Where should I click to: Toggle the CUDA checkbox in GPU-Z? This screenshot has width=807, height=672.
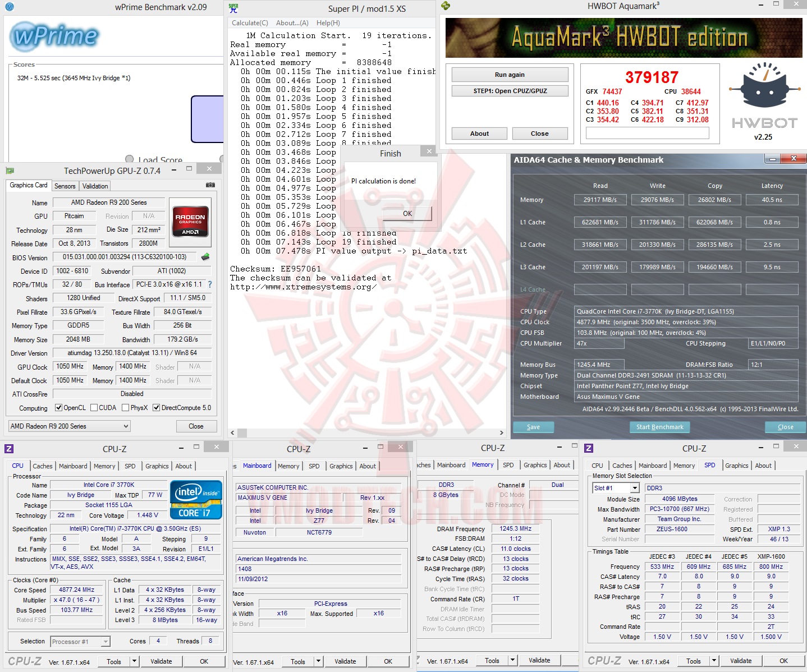pyautogui.click(x=94, y=408)
